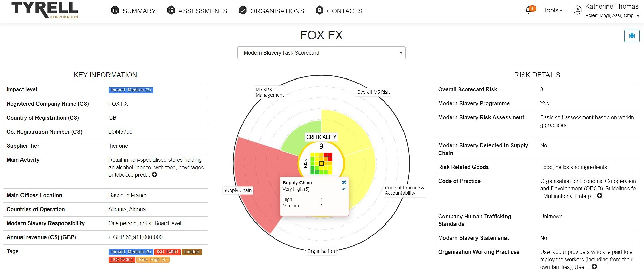This screenshot has height=274, width=644.
Task: Click the GB country of registration value
Action: click(112, 118)
